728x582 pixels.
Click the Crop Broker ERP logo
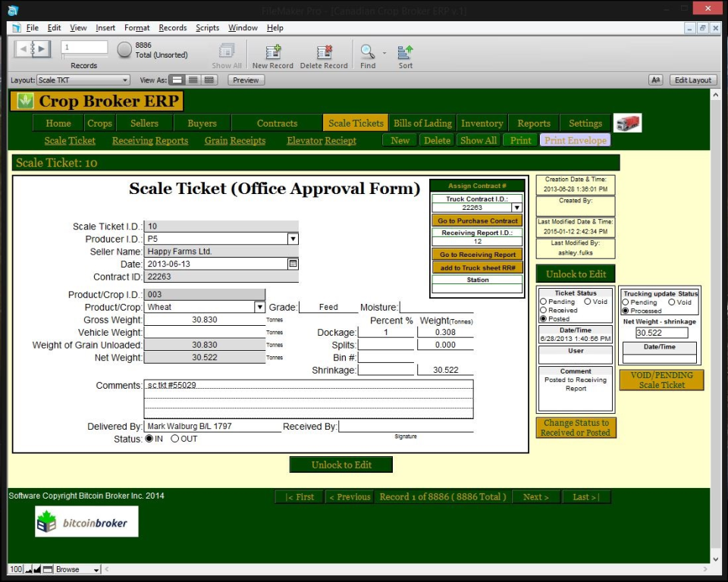click(97, 102)
